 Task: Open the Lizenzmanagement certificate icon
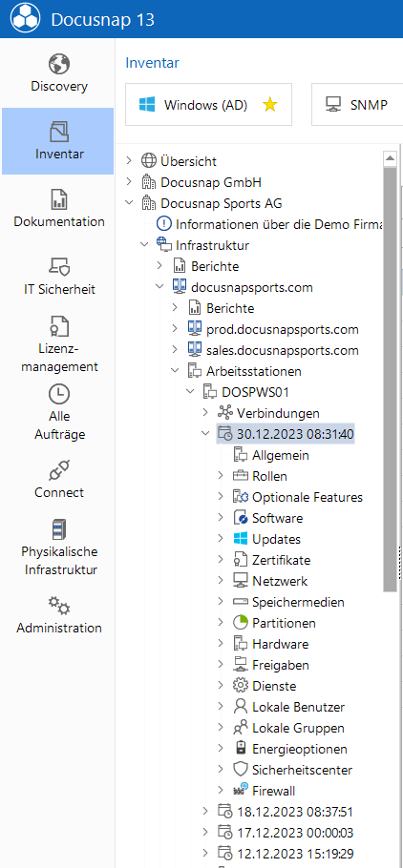[59, 326]
